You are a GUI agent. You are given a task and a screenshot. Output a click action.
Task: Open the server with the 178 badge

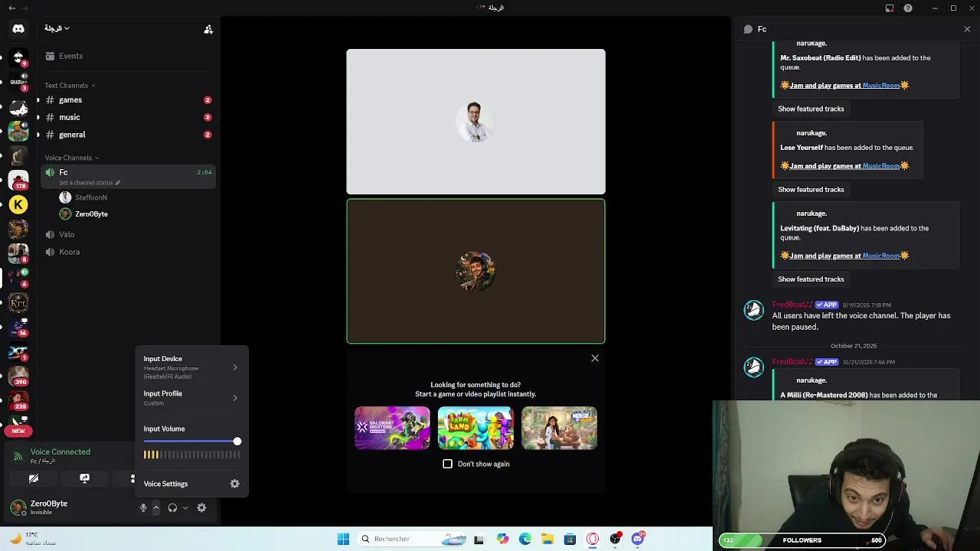point(18,180)
